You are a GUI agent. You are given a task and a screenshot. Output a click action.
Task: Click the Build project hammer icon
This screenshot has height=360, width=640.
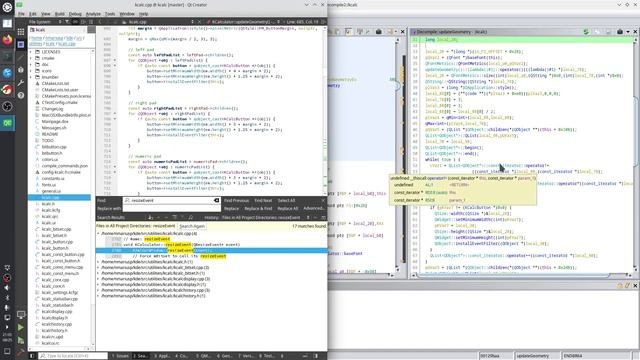coord(21,351)
